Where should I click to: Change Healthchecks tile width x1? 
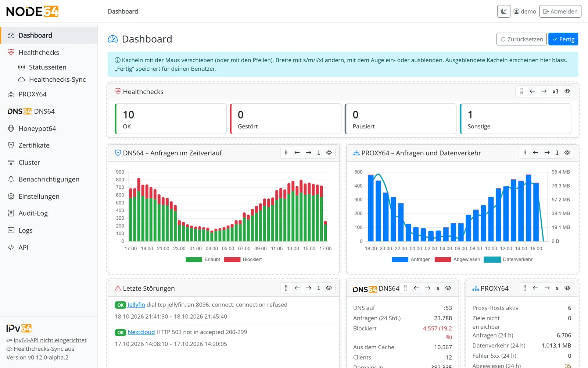555,91
